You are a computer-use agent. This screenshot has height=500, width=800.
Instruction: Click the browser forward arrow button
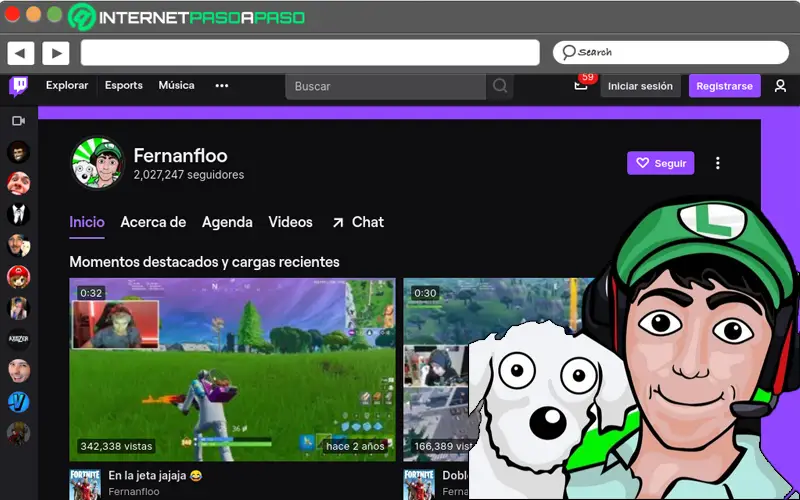click(x=56, y=53)
